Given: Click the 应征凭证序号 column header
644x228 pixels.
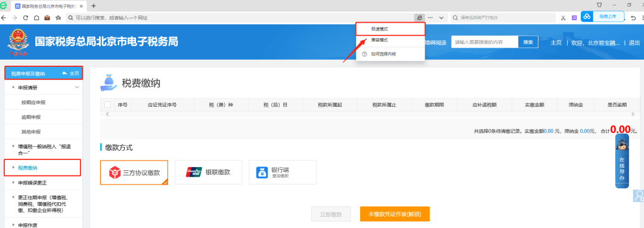Looking at the screenshot, I should point(162,105).
